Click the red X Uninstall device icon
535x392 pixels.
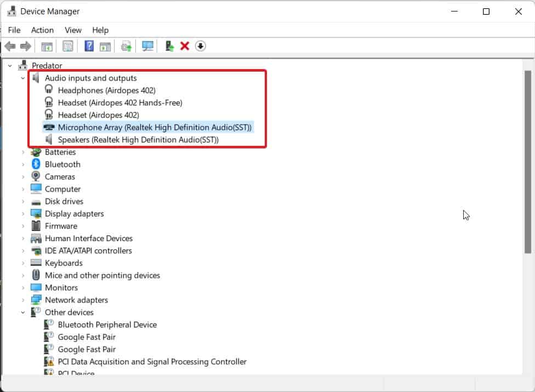coord(185,46)
